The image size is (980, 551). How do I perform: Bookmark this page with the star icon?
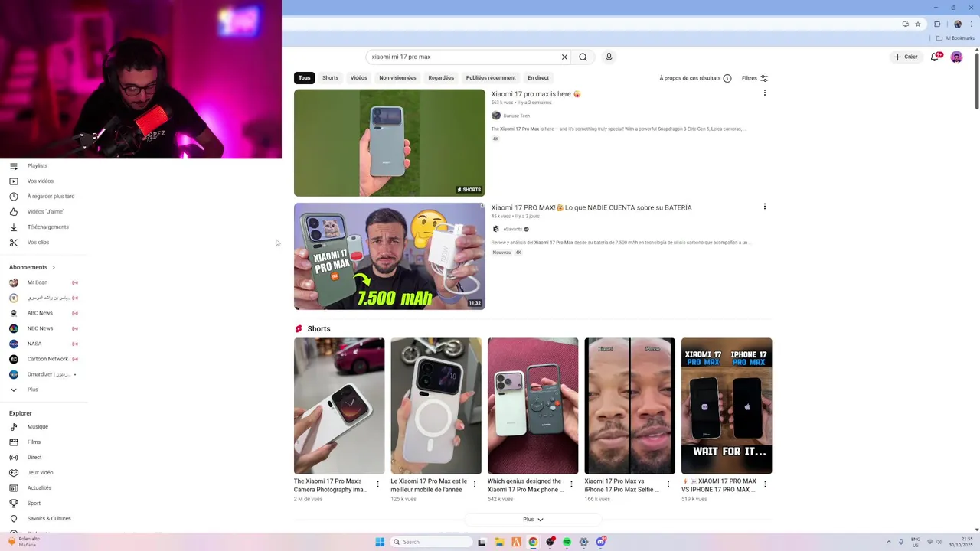(x=917, y=24)
